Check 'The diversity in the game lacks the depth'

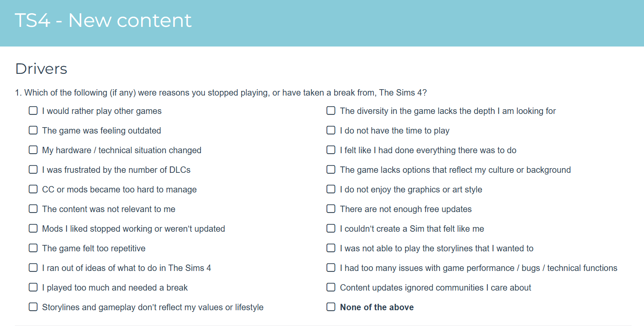[331, 111]
